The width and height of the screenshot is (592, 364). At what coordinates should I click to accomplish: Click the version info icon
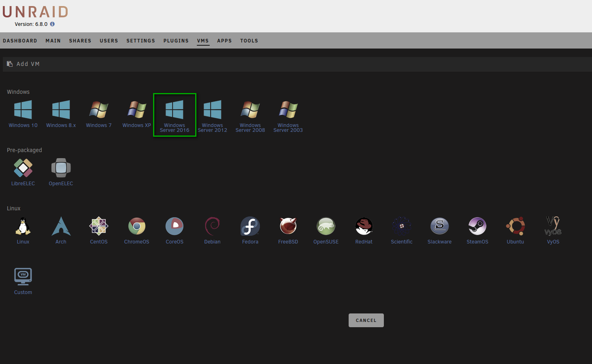tap(52, 24)
